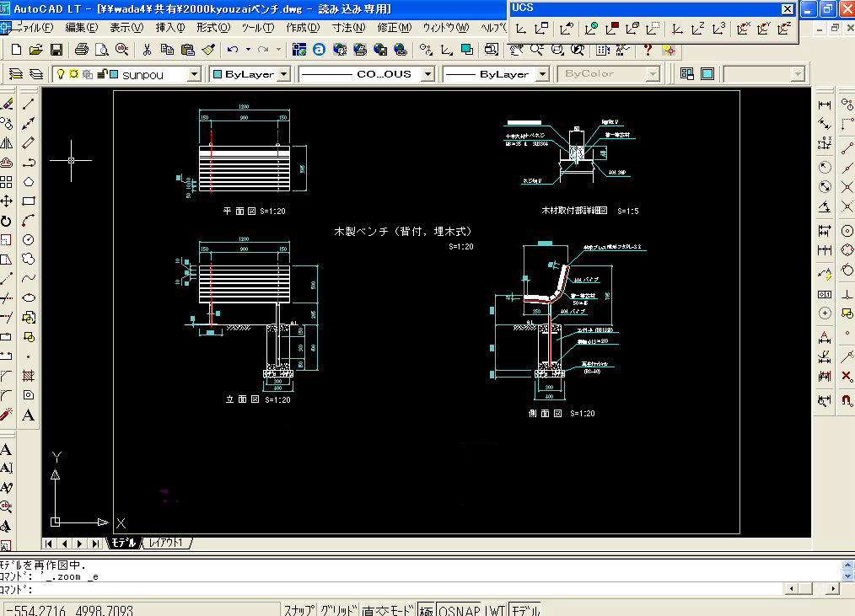Toggle グリッド display in the status bar

339,610
